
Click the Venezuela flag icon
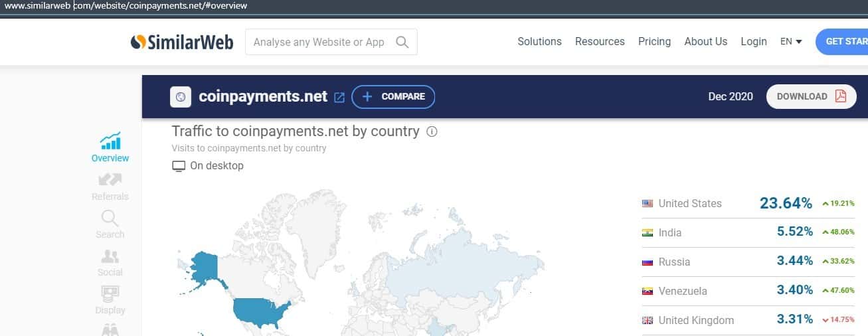click(648, 292)
